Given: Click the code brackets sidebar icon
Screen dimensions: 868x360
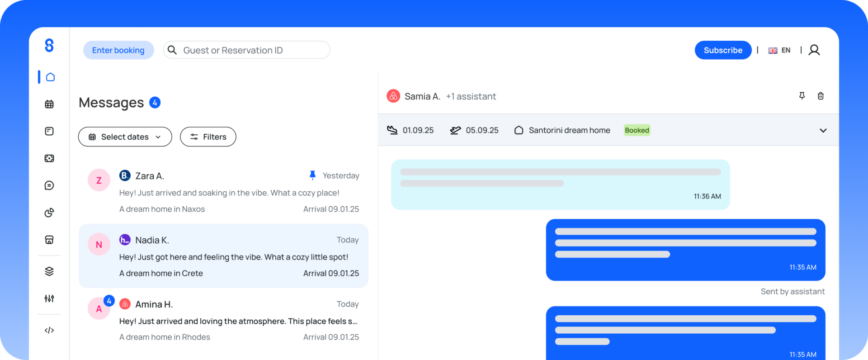Looking at the screenshot, I should pos(49,330).
